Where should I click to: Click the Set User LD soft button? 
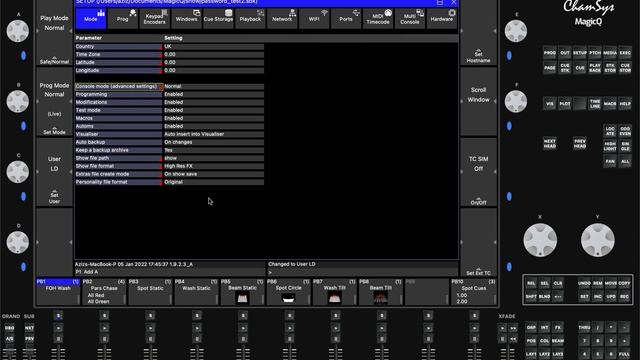54,172
